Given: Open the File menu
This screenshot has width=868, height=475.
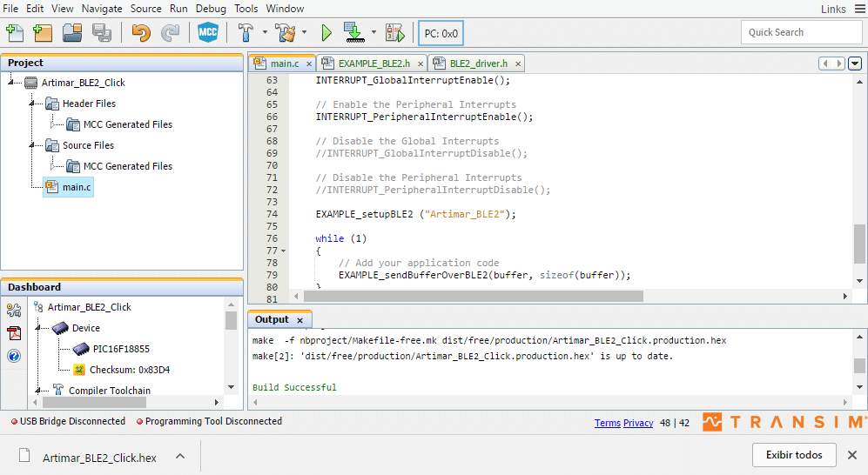Looking at the screenshot, I should click(x=10, y=9).
